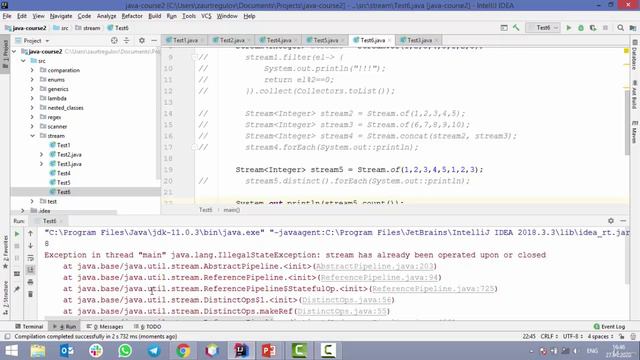The width and height of the screenshot is (640, 360).
Task: Open Windows Start menu
Action: tap(11, 351)
